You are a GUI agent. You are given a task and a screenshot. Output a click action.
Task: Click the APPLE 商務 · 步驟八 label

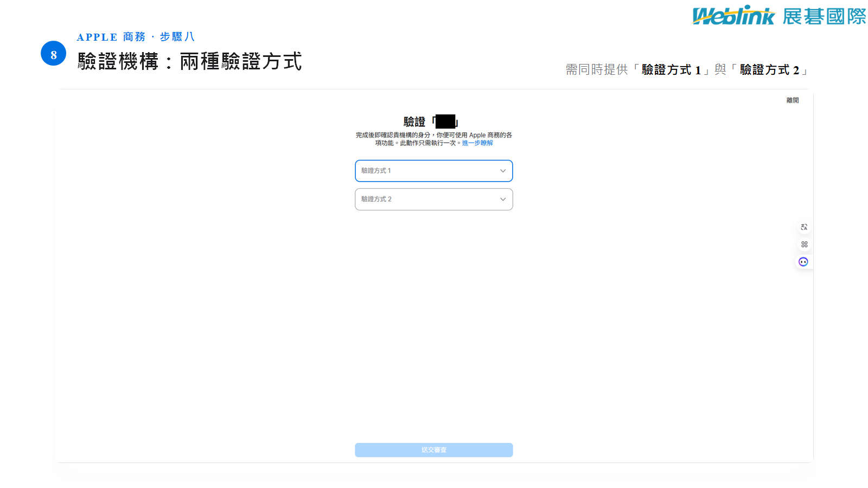[136, 37]
